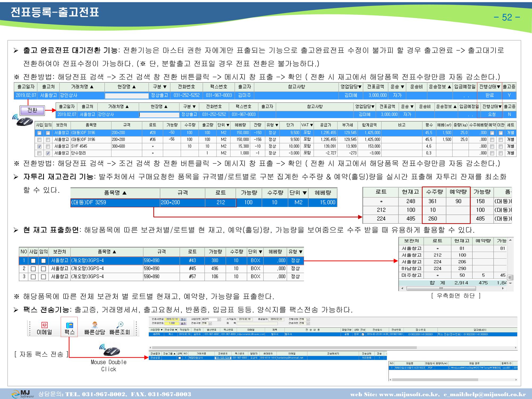Check 임의 checkbox in the #36 lot row

[x=48, y=139]
